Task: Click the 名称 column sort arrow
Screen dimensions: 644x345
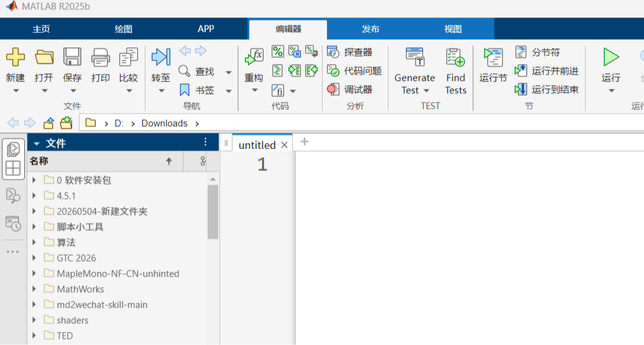Action: [x=169, y=162]
